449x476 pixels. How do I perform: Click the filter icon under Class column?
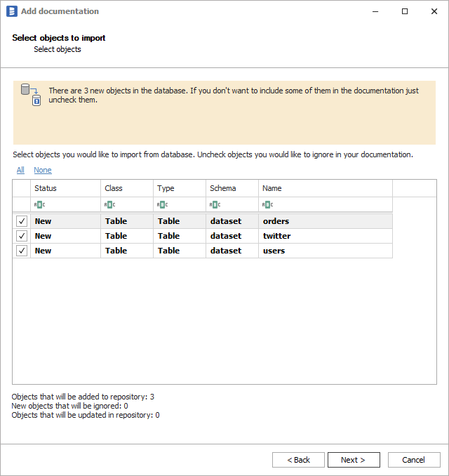109,204
